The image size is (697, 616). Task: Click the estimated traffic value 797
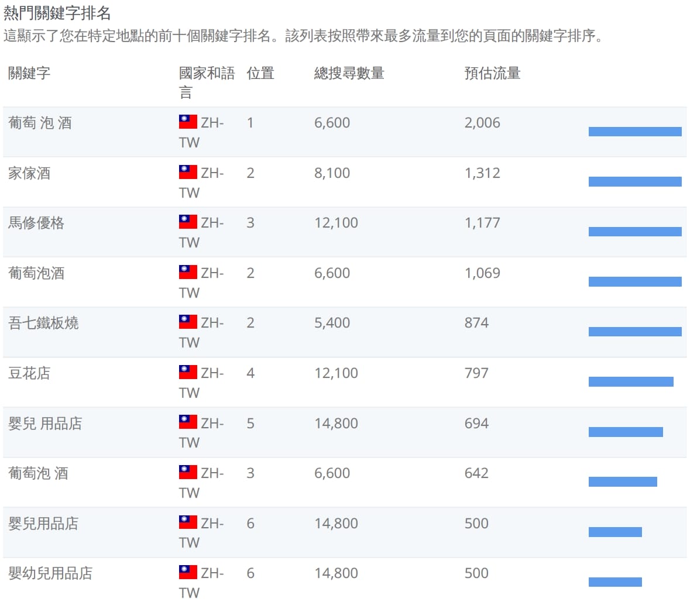coord(476,373)
